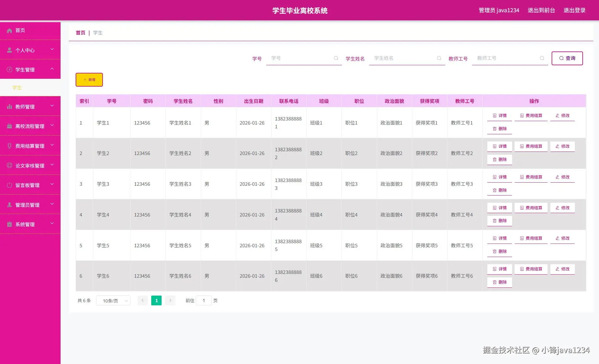Click 修改 for student 学生5
The height and width of the screenshot is (364, 599).
pyautogui.click(x=562, y=238)
